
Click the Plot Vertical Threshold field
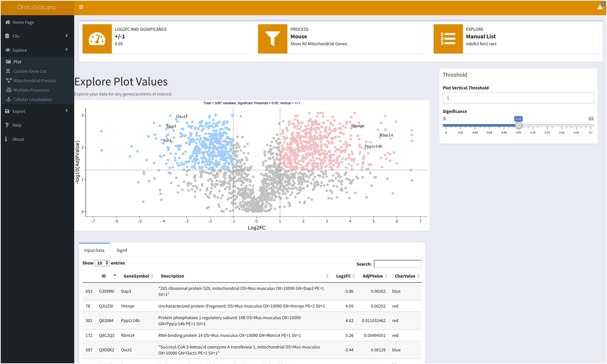(518, 98)
